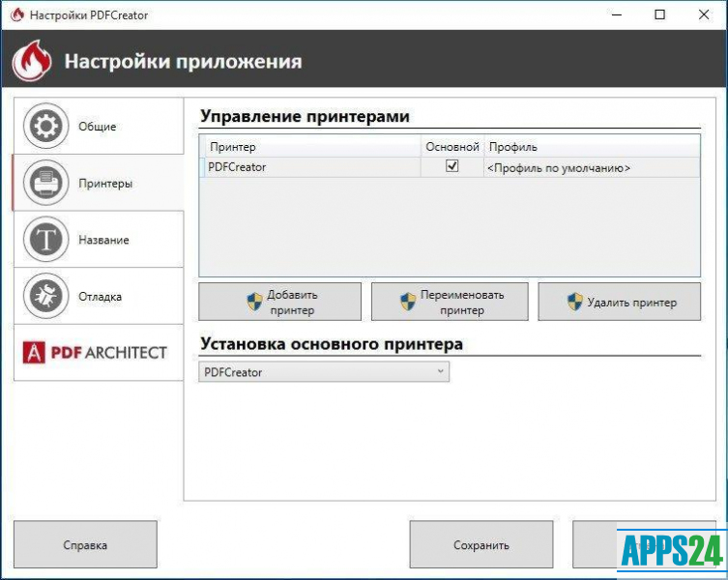Image resolution: width=728 pixels, height=580 pixels.
Task: Click the Принтер column header
Action: 312,147
